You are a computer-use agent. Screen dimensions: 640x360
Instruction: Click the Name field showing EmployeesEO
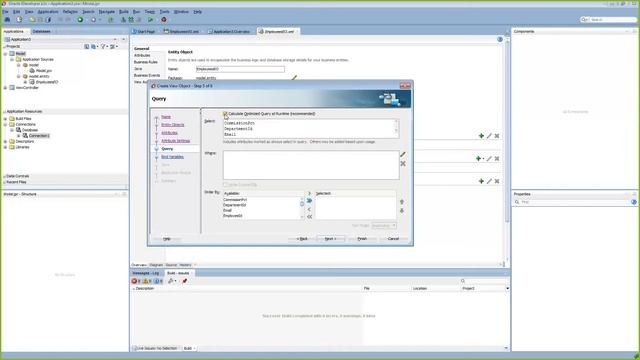240,69
